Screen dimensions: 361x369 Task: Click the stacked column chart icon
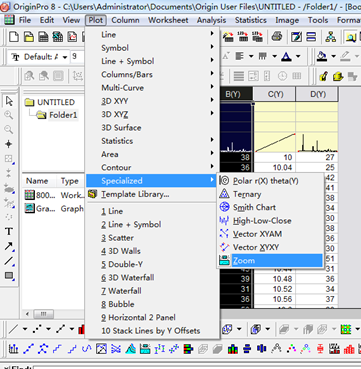233,349
